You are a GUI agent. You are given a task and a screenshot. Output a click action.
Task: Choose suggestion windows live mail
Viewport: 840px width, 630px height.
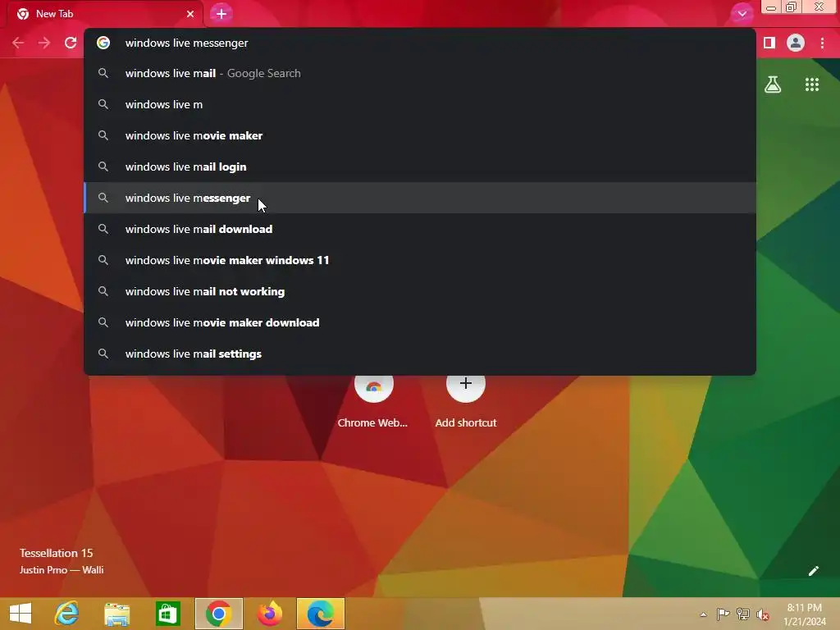click(420, 73)
